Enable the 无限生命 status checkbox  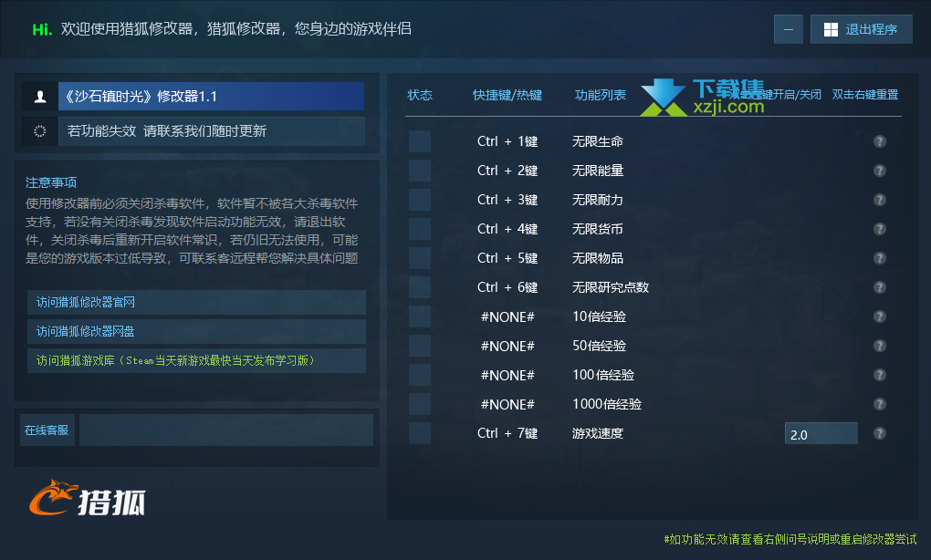click(x=420, y=141)
